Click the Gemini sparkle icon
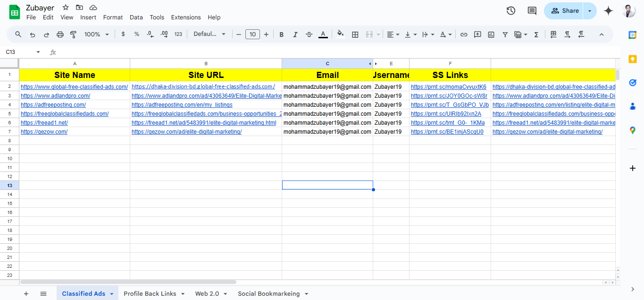This screenshot has width=644, height=300. pyautogui.click(x=609, y=11)
